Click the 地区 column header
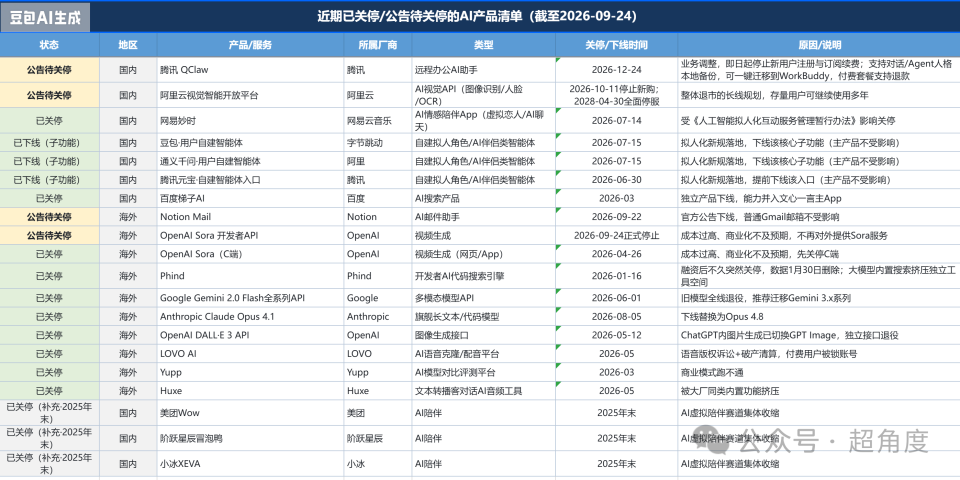The image size is (960, 480). [128, 45]
